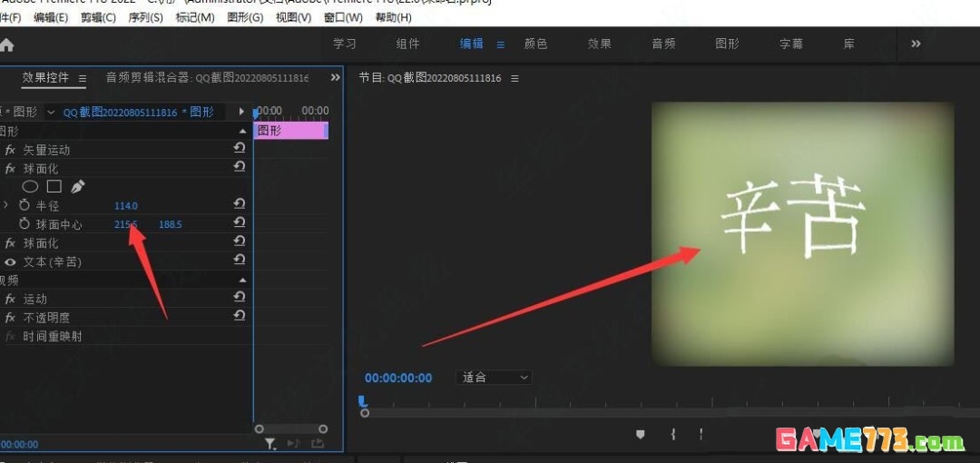
Task: Open the 剪辑(C) menu
Action: point(98,17)
